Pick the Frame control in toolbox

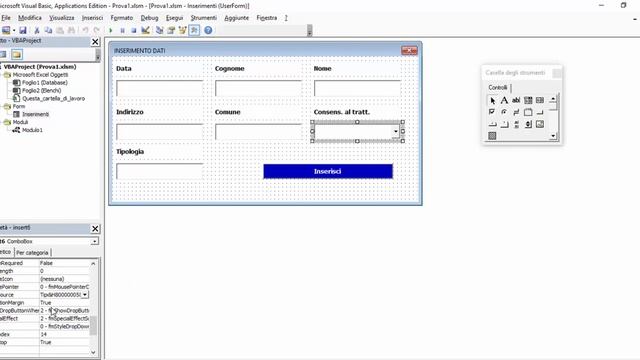pos(528,112)
